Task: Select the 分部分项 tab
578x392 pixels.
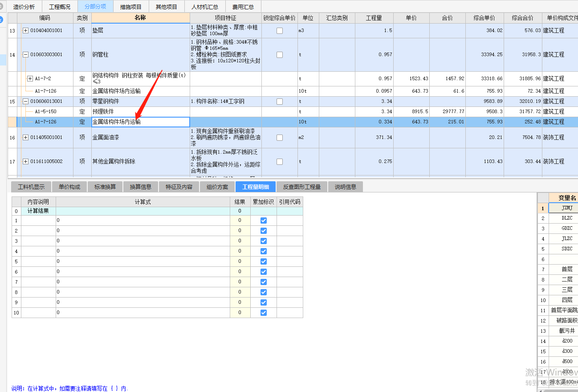Action: pos(95,7)
